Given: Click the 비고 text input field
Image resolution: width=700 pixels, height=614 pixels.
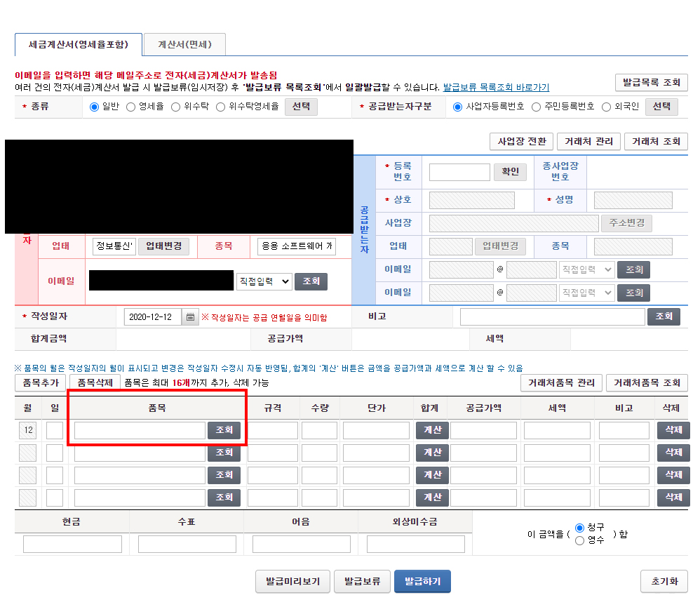Looking at the screenshot, I should [552, 317].
